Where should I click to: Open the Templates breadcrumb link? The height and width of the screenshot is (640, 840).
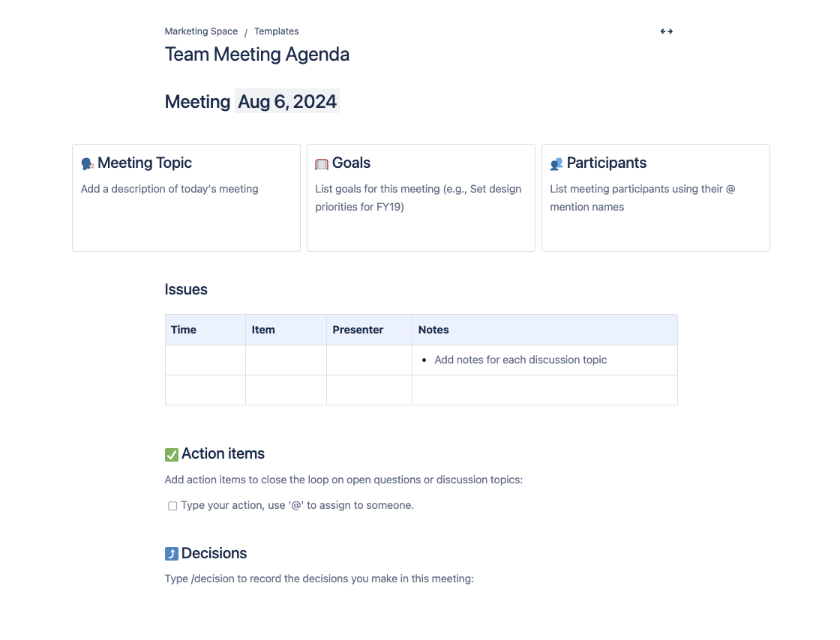pos(276,31)
